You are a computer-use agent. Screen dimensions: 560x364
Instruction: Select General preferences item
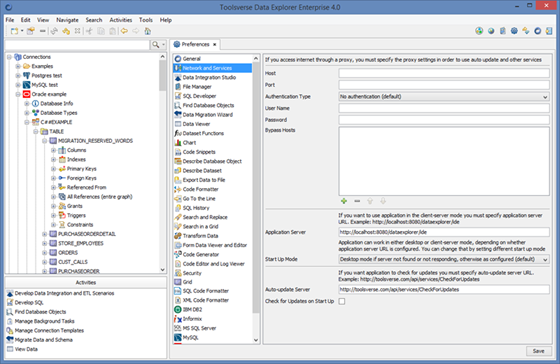pos(191,59)
